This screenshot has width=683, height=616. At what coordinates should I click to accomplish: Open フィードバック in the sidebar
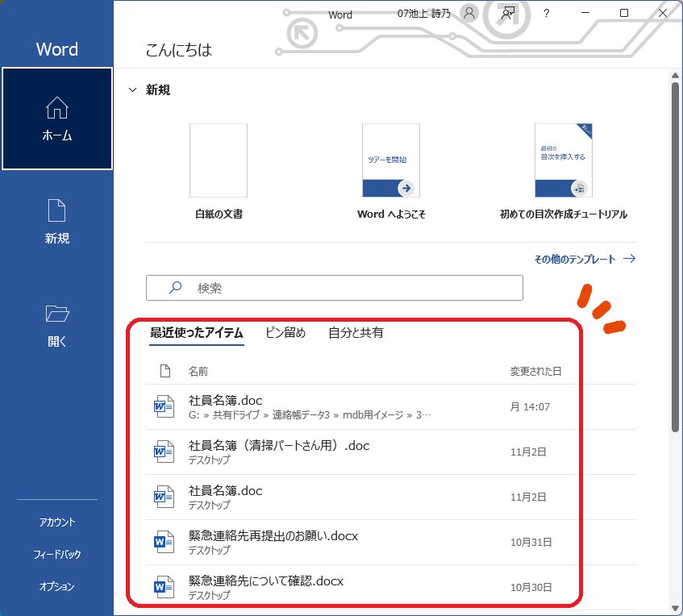(x=57, y=554)
